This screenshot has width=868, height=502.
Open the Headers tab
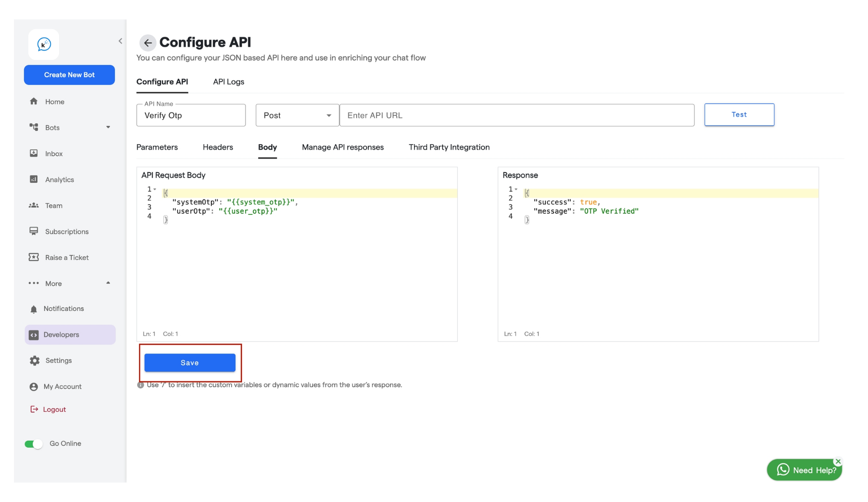click(218, 147)
